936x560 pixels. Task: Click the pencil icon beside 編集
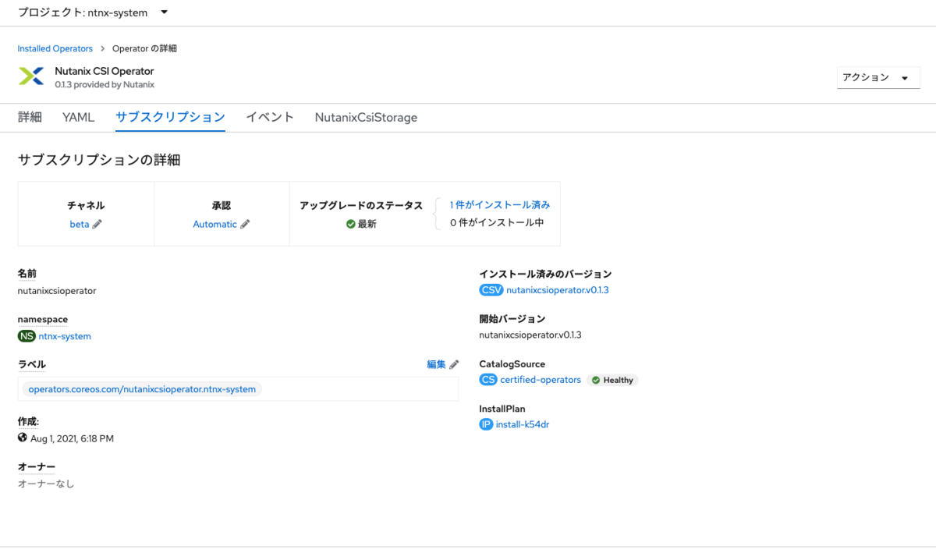(454, 364)
